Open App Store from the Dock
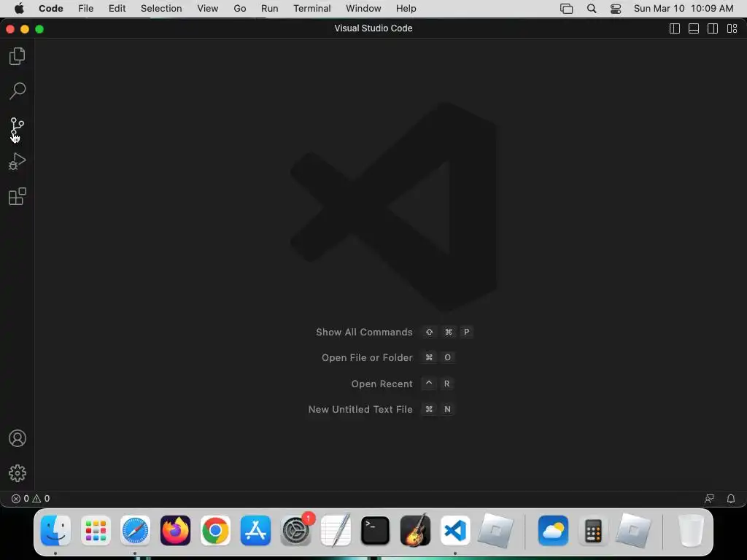The height and width of the screenshot is (560, 747). [255, 531]
